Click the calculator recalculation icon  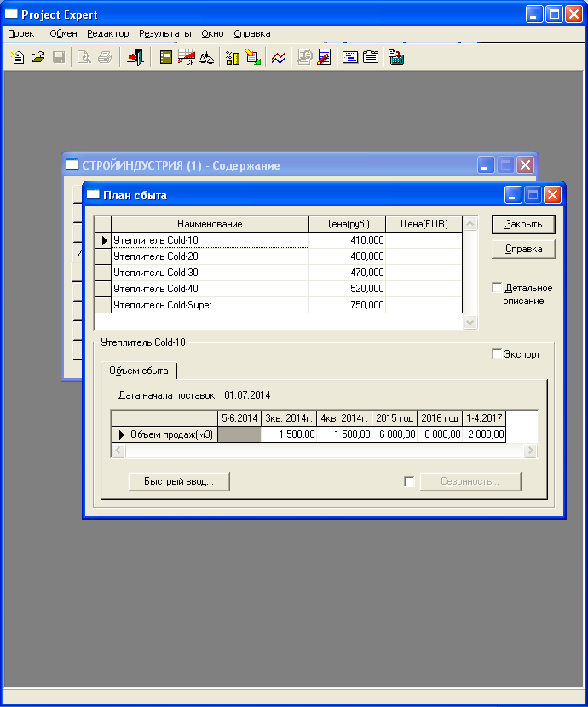(x=396, y=57)
